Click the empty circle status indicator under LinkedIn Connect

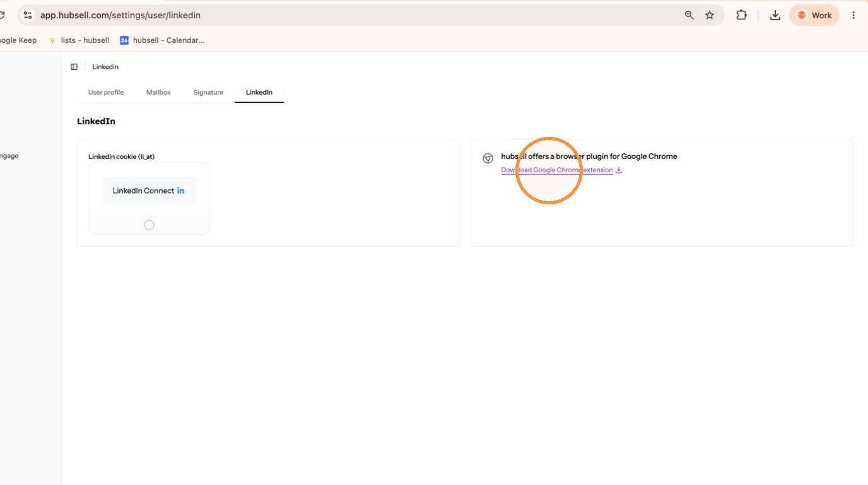click(x=149, y=225)
